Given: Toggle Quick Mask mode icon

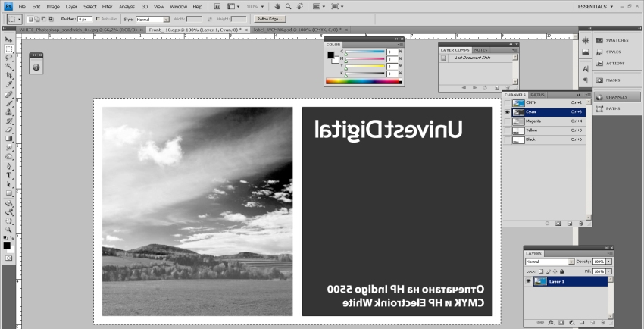Looking at the screenshot, I should pos(8,258).
